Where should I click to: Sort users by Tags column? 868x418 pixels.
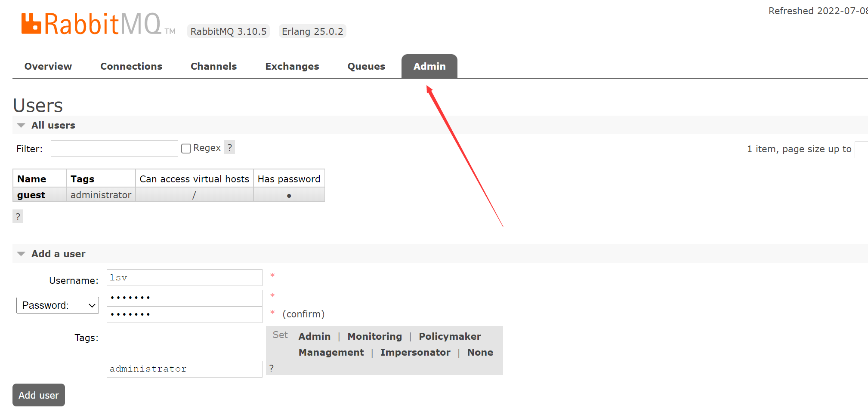82,179
